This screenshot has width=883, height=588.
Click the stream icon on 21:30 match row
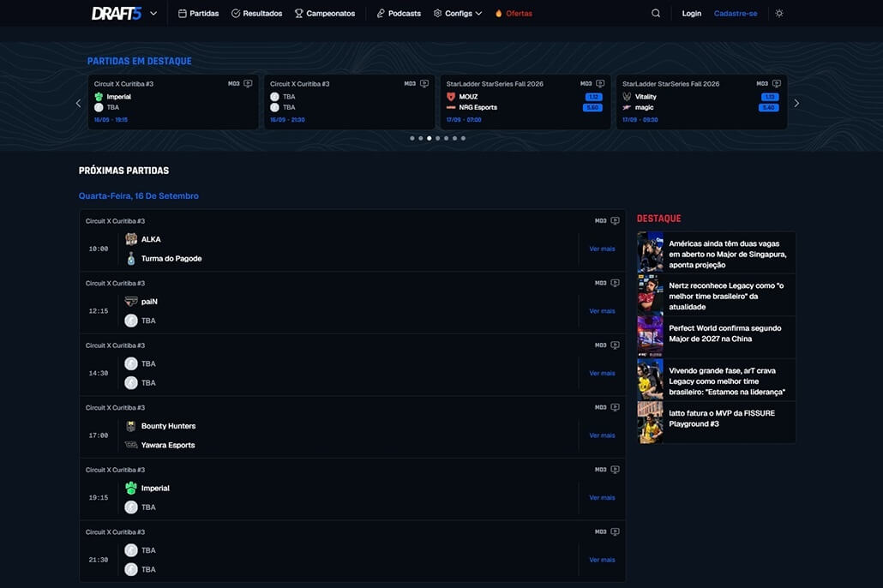pyautogui.click(x=615, y=531)
